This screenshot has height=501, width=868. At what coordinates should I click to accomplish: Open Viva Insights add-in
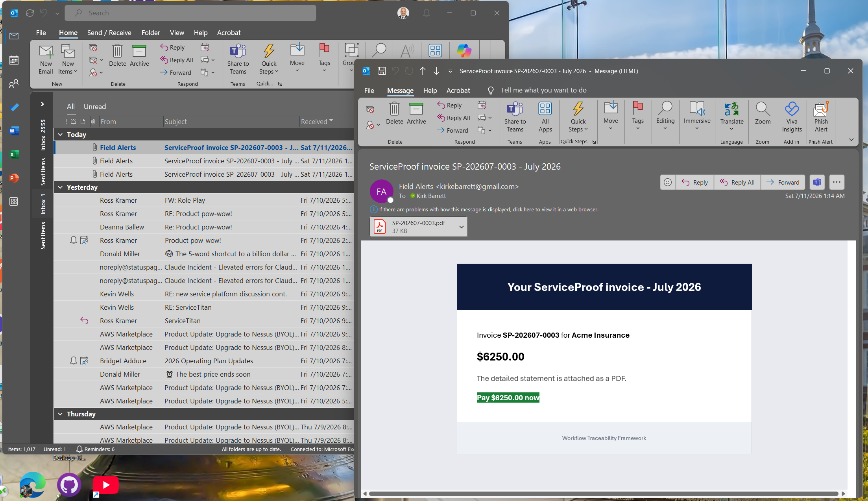point(792,117)
